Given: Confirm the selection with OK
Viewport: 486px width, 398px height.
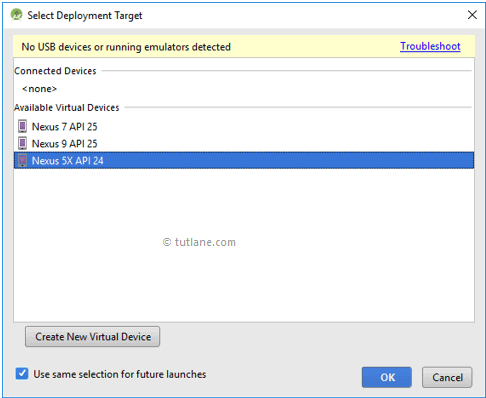Looking at the screenshot, I should click(x=387, y=377).
